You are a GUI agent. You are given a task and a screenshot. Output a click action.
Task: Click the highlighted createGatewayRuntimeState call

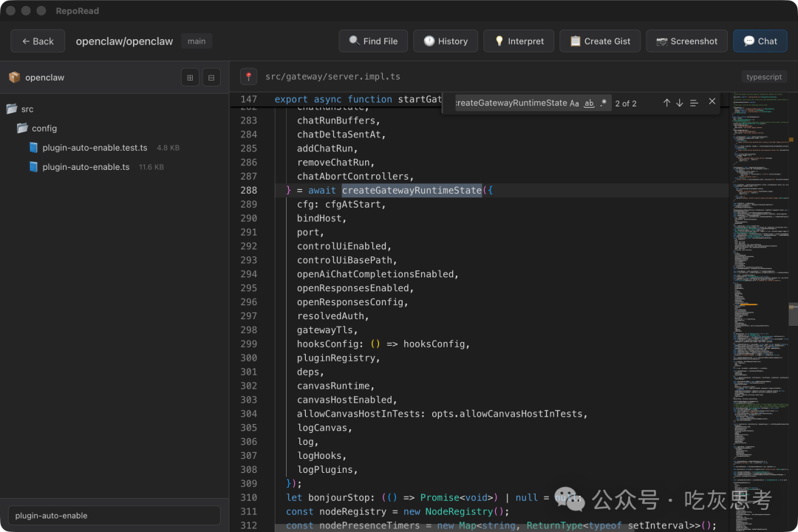[412, 191]
